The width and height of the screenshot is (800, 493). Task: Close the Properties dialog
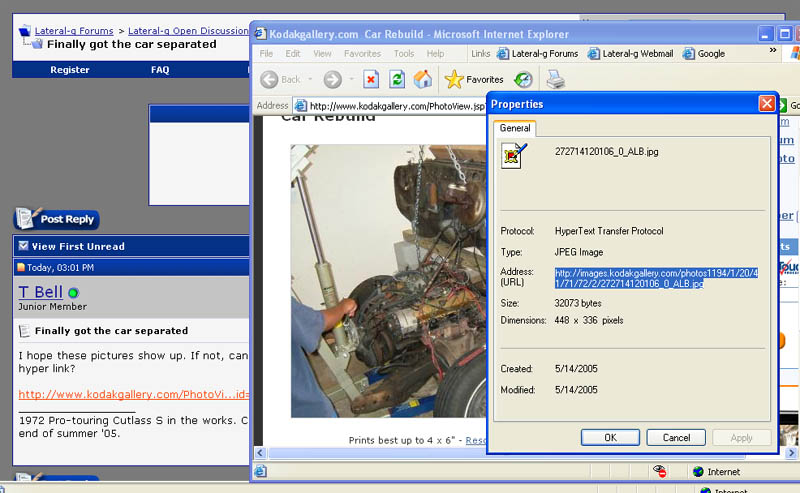point(766,104)
